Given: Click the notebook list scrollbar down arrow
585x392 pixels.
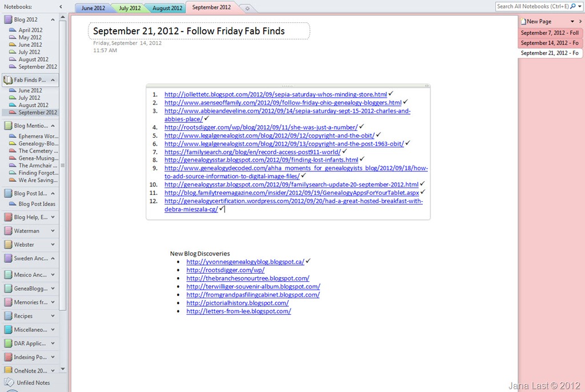Looking at the screenshot, I should pos(63,369).
